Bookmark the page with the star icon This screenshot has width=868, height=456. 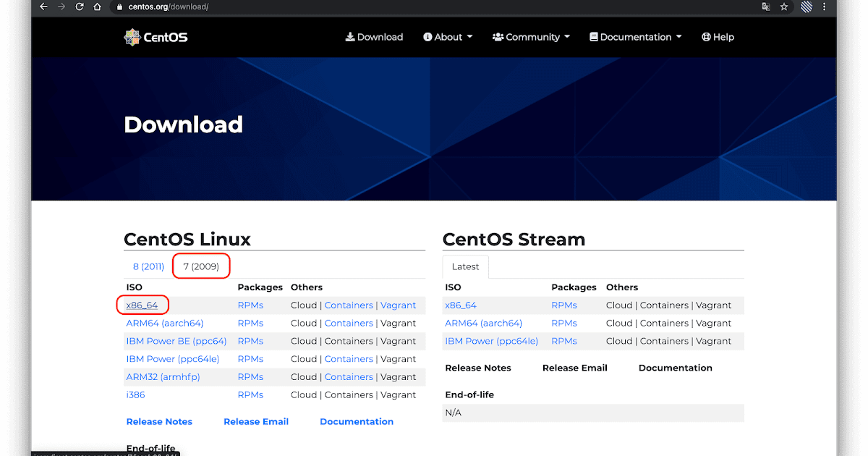784,7
